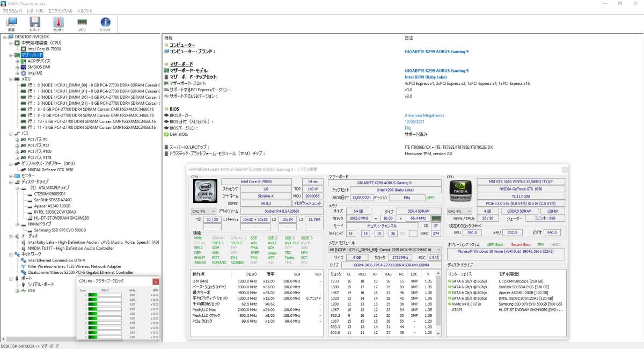
Task: Click American Megatrends BIOS maker value
Action: 424,115
